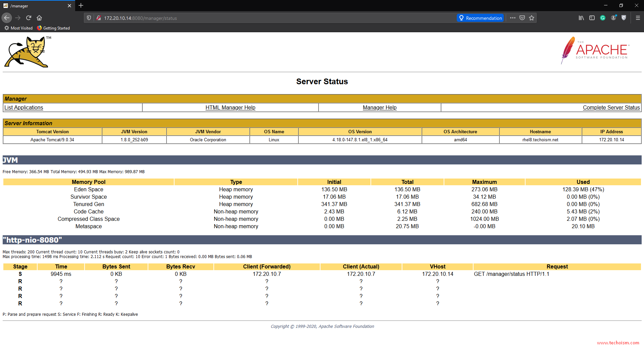Click the Survivor Space memory pool row
Image resolution: width=644 pixels, height=348 pixels.
(x=322, y=197)
